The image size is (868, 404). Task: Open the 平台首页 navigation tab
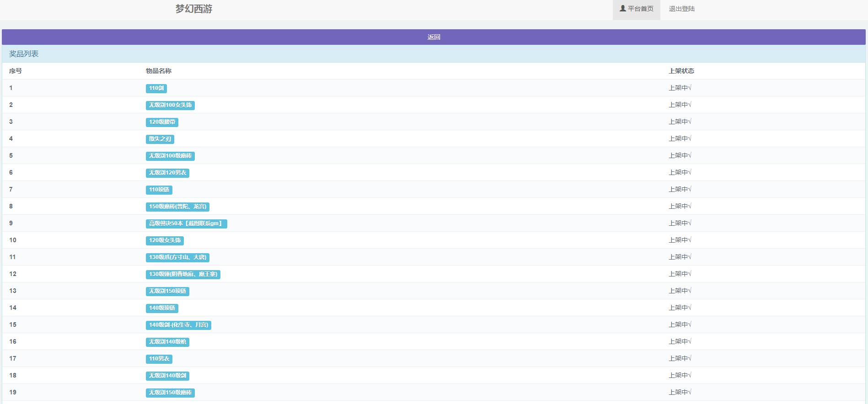click(x=637, y=9)
